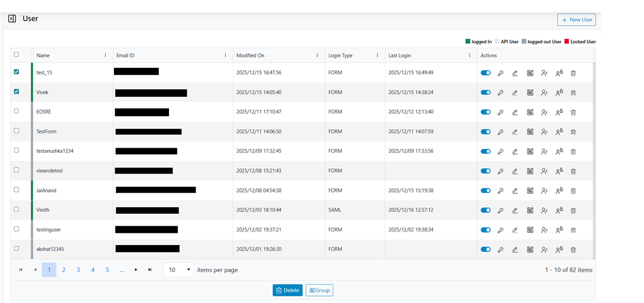Click the trash icon for testinguser

pos(573,230)
